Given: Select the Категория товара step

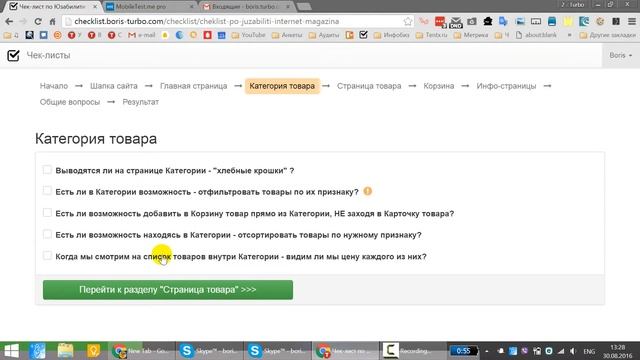Looking at the screenshot, I should point(282,86).
